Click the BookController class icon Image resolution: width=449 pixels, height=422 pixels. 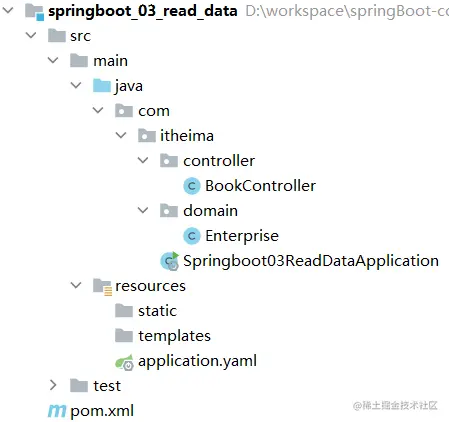point(192,186)
